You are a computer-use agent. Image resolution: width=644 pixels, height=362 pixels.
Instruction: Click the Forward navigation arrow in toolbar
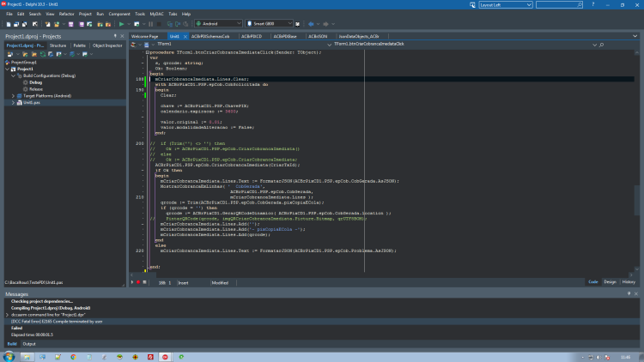click(x=325, y=24)
